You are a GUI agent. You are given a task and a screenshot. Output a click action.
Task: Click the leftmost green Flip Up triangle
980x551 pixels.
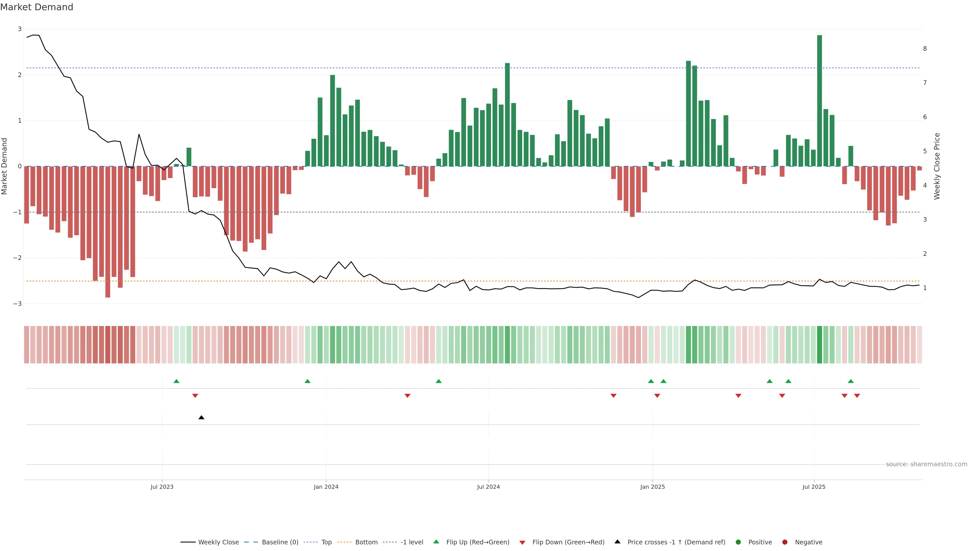(176, 381)
